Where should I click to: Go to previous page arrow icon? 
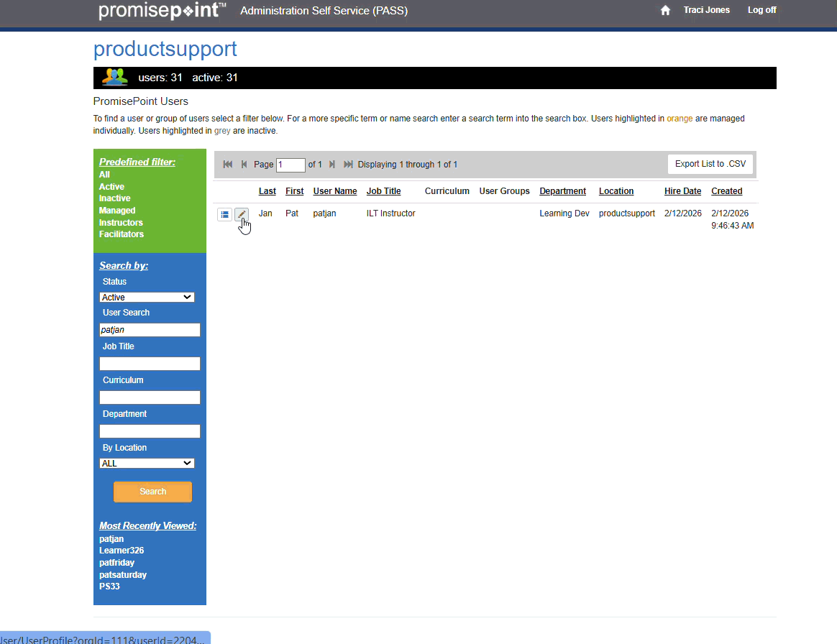point(244,165)
